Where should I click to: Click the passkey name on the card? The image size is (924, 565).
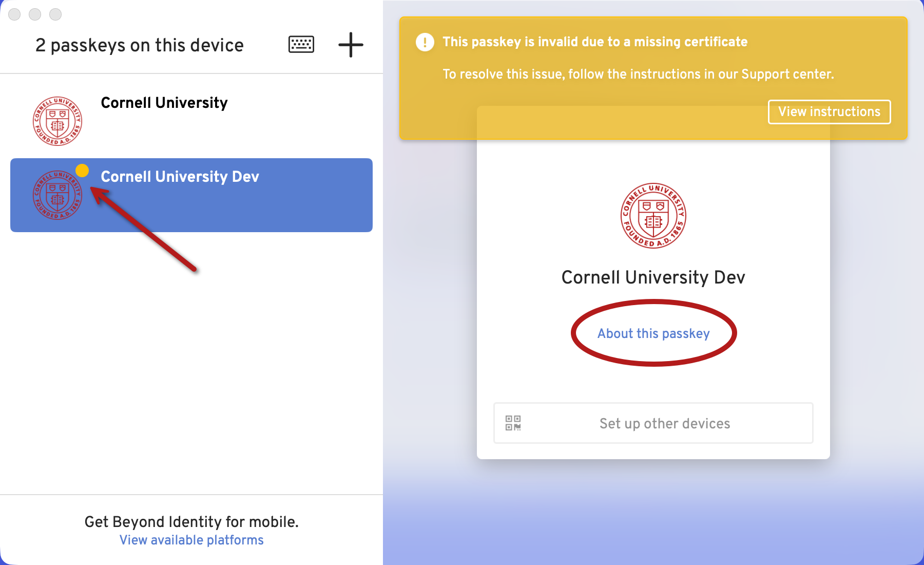(653, 277)
